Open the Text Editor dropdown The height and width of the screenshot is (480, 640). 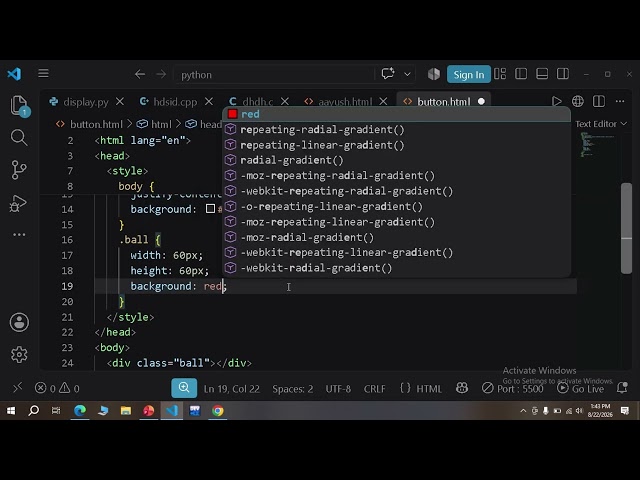[601, 124]
